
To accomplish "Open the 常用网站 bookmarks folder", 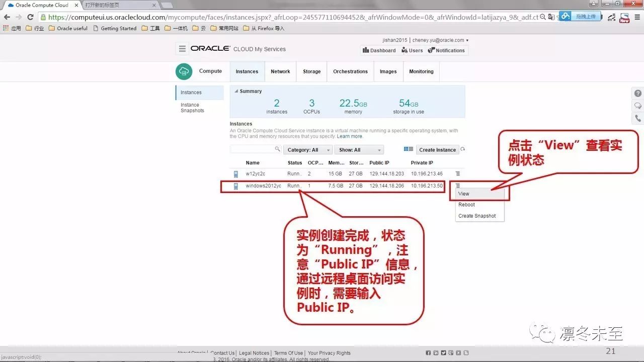I will point(225,28).
